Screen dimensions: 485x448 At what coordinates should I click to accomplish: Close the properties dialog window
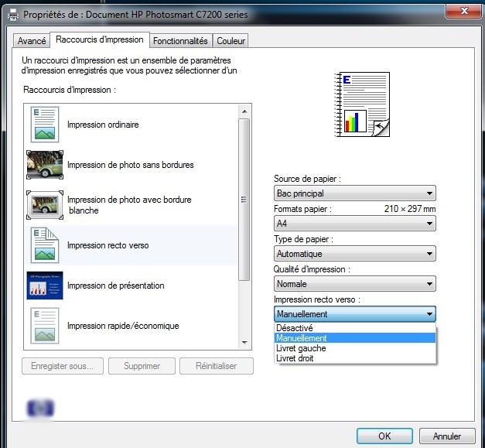(463, 12)
